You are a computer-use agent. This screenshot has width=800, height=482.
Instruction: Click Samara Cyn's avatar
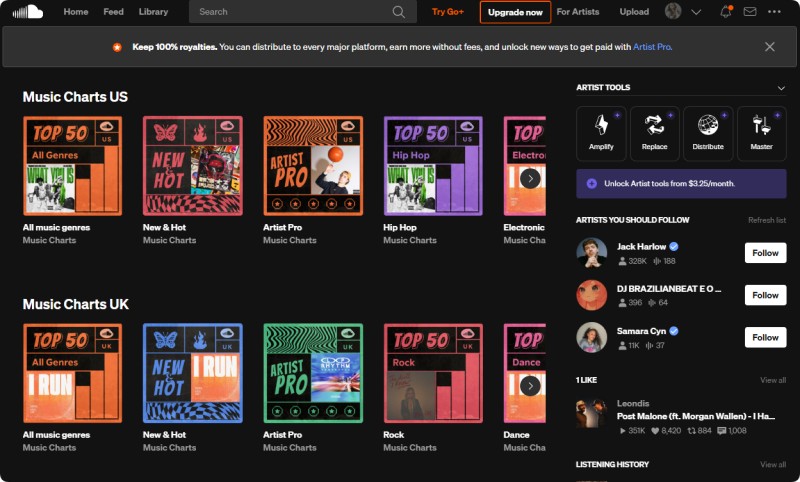click(591, 337)
